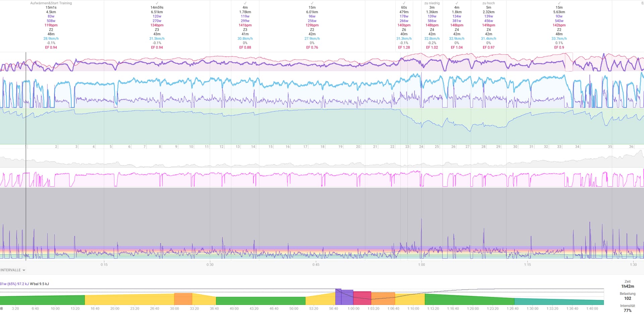
Task: Click the checkmark above the 1.8km interval
Action: [x=457, y=3]
